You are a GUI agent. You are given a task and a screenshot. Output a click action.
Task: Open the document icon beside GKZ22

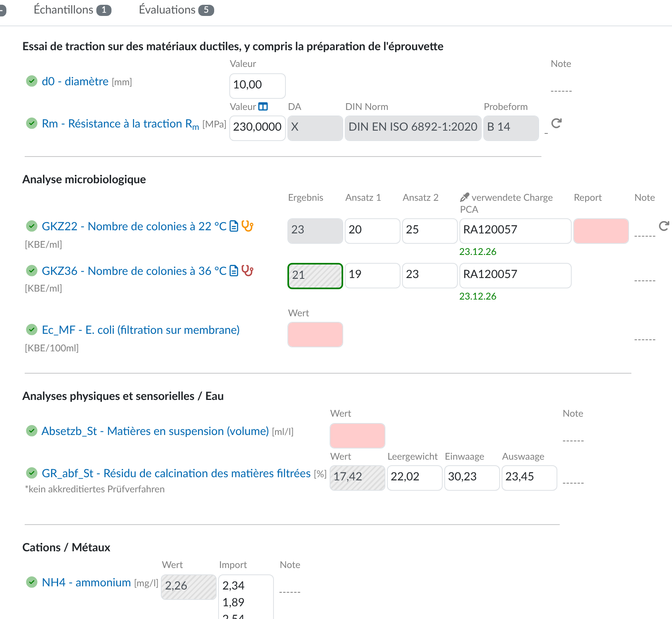(x=234, y=226)
